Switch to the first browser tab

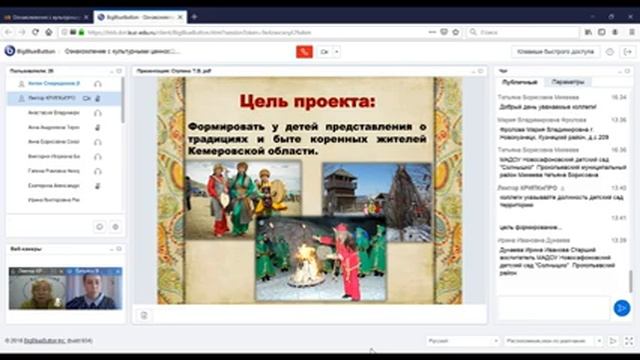point(46,17)
